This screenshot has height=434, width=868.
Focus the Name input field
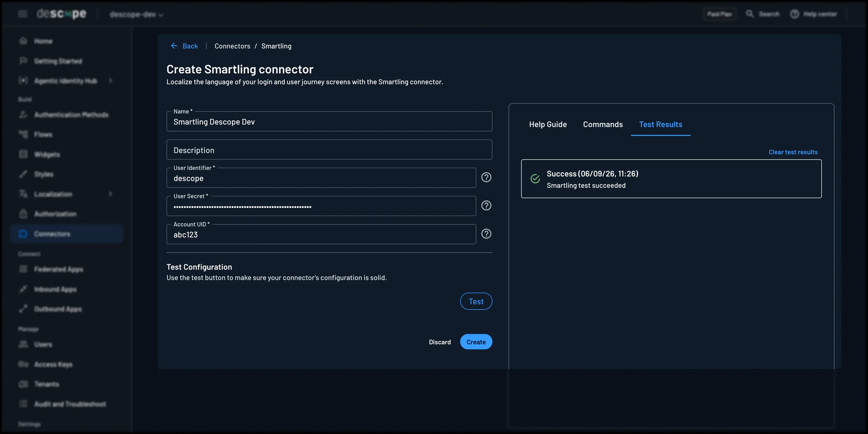click(x=329, y=121)
